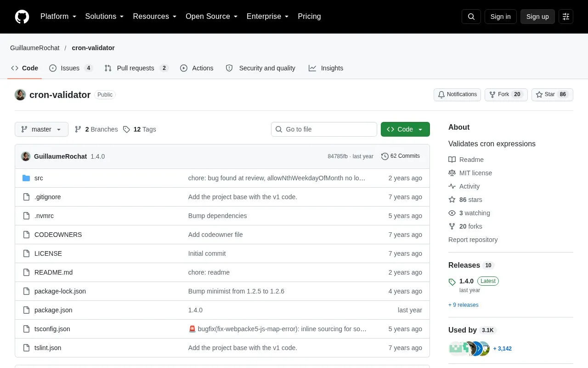This screenshot has height=368, width=588.
Task: Click the Sign in button
Action: coord(500,17)
